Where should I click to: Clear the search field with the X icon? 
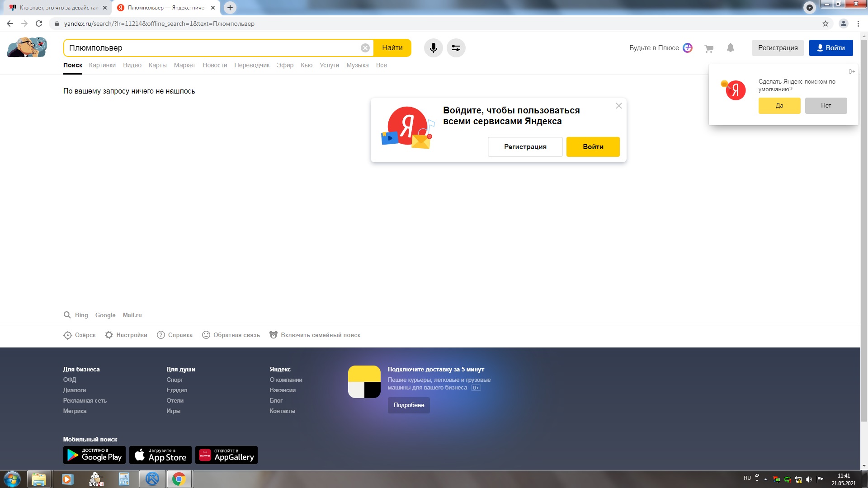click(x=365, y=48)
